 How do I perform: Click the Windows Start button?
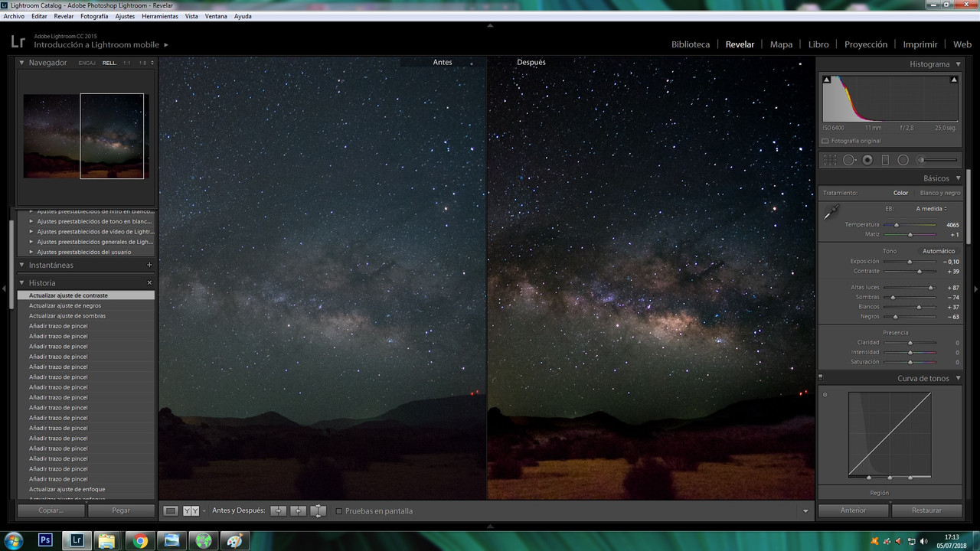click(x=13, y=540)
